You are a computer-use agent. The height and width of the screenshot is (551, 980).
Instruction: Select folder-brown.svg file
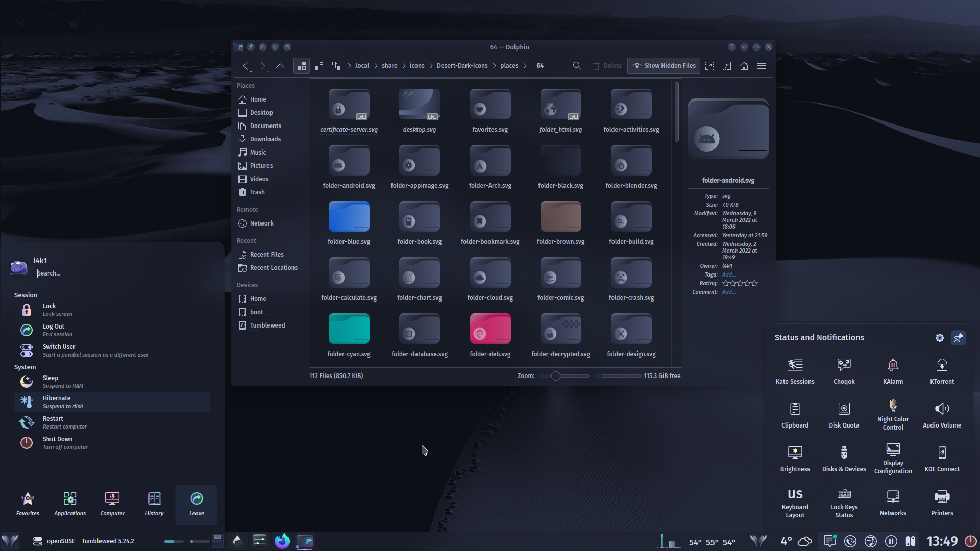point(560,223)
